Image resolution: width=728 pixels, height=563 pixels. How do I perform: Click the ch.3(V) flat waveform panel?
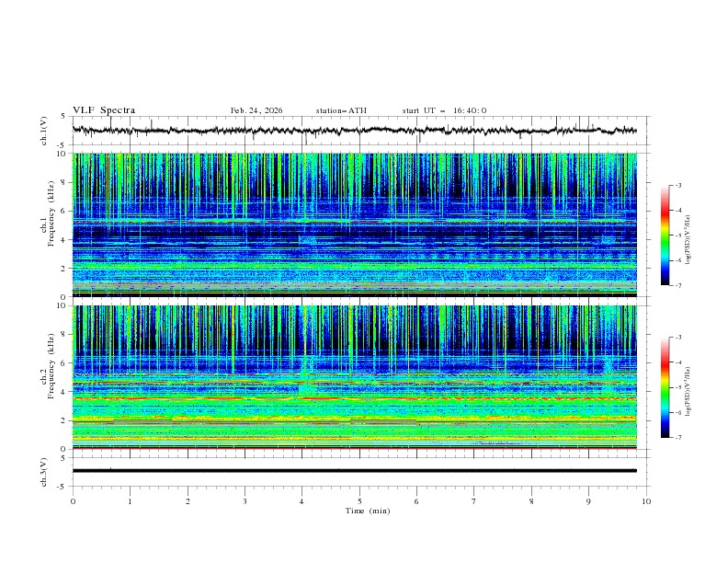point(359,471)
